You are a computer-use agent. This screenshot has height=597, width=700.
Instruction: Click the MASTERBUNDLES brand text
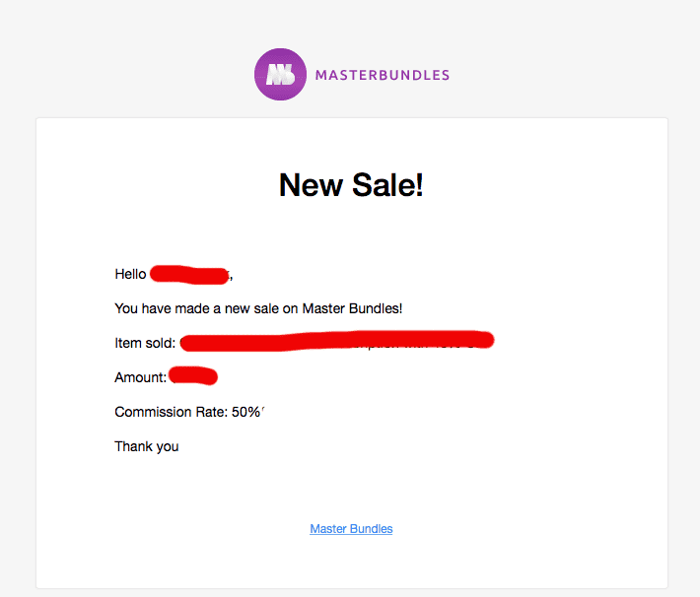point(383,75)
